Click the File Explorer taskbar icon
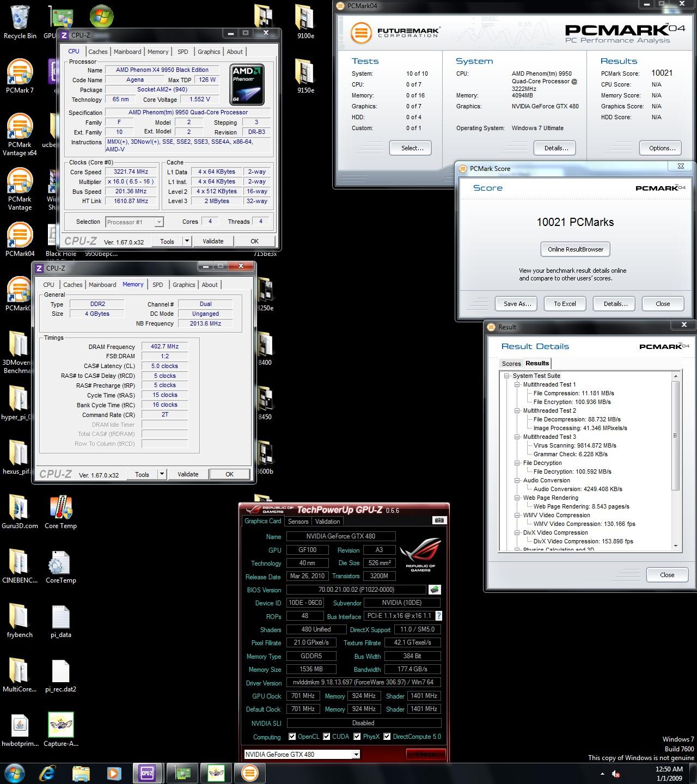This screenshot has height=784, width=697. (81, 773)
